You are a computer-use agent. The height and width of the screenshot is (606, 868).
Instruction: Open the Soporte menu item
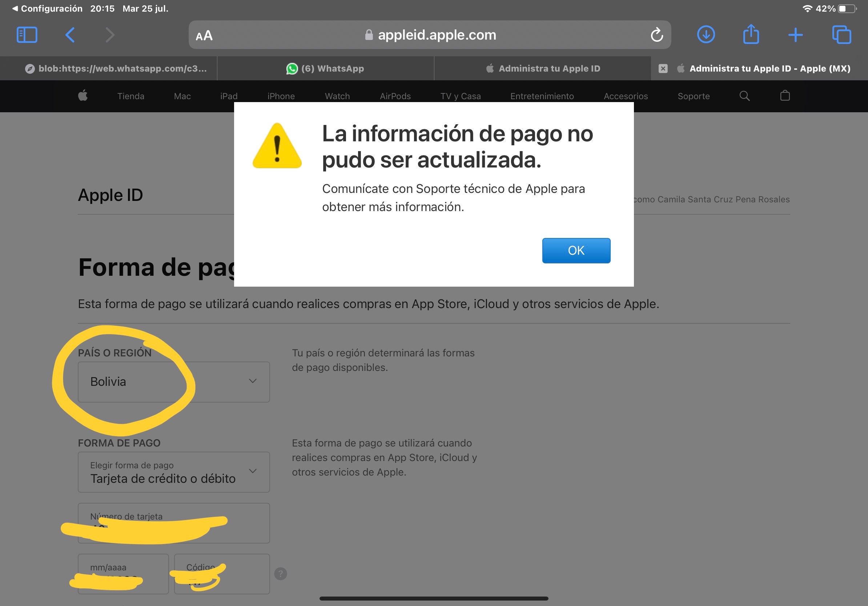click(693, 96)
